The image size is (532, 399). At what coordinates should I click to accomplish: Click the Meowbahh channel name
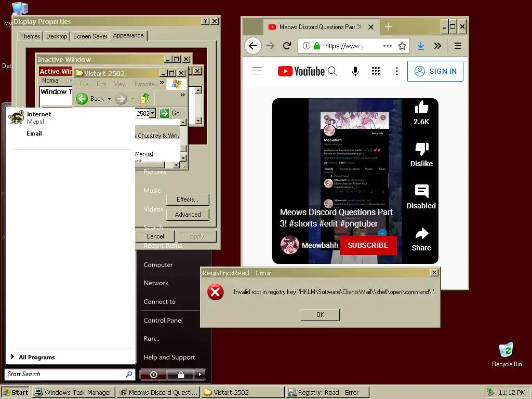click(320, 245)
